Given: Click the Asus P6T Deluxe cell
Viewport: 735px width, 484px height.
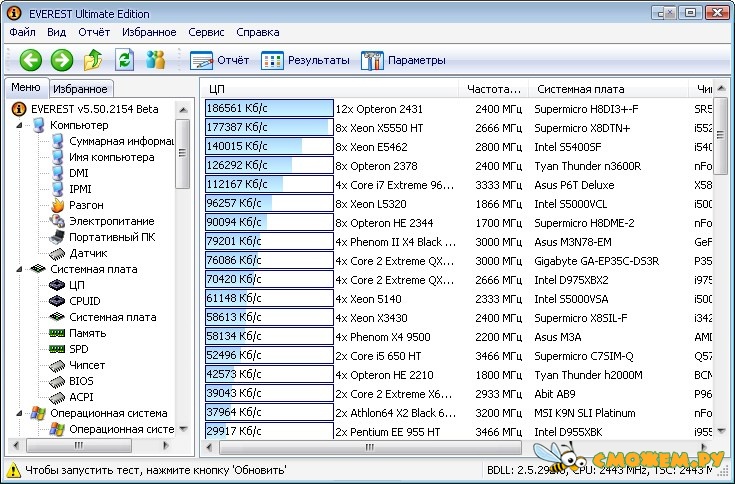Looking at the screenshot, I should point(574,185).
